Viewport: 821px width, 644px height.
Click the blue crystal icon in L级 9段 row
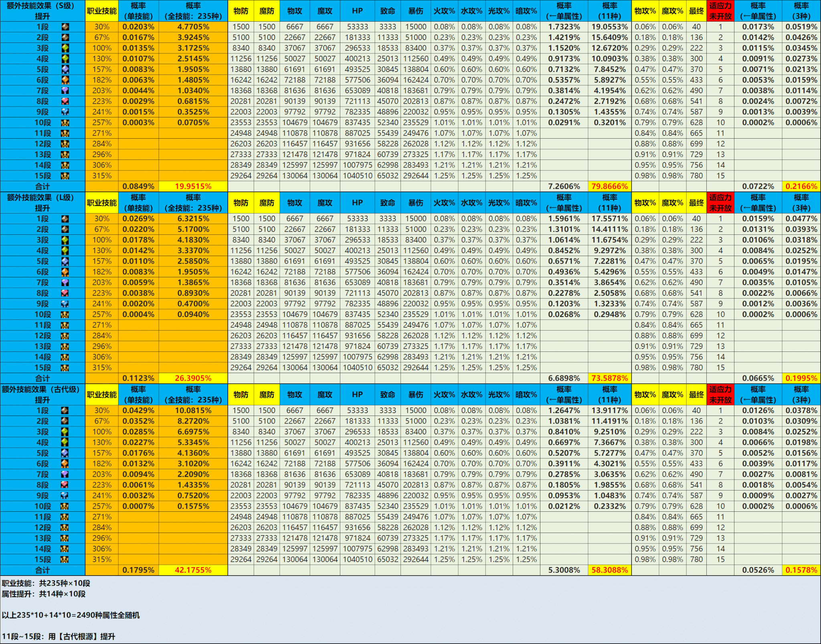click(x=65, y=304)
